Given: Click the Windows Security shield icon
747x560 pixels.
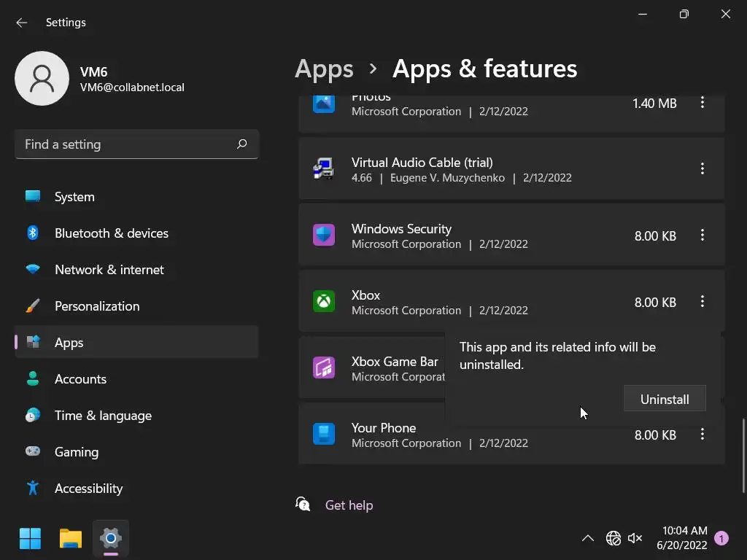Looking at the screenshot, I should (324, 236).
